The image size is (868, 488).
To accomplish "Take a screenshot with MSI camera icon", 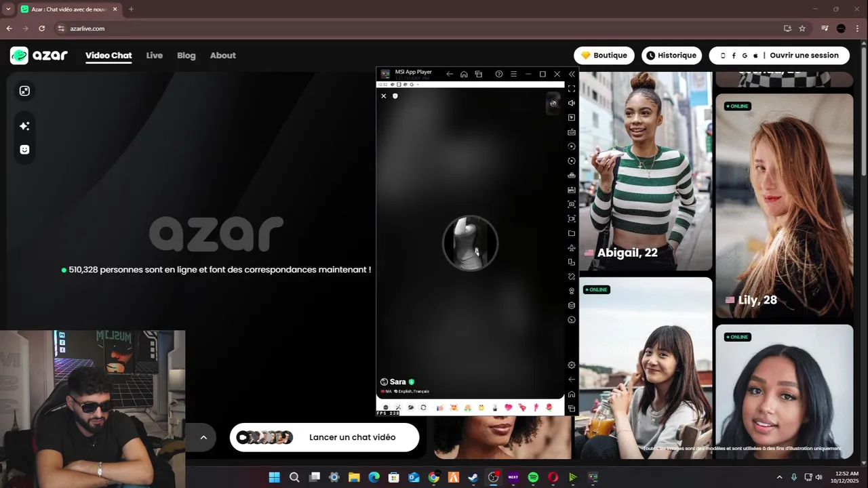I will point(572,204).
